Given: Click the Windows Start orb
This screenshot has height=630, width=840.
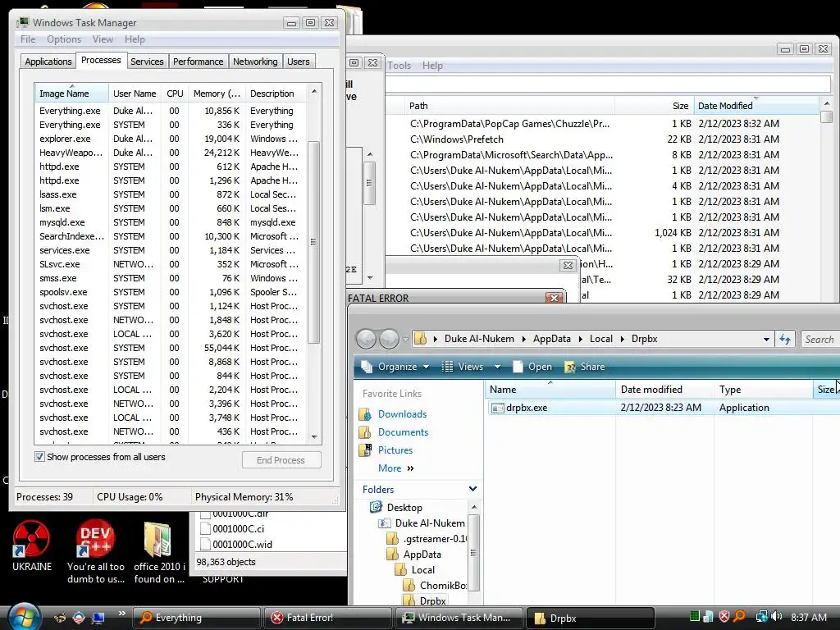Looking at the screenshot, I should [x=24, y=617].
